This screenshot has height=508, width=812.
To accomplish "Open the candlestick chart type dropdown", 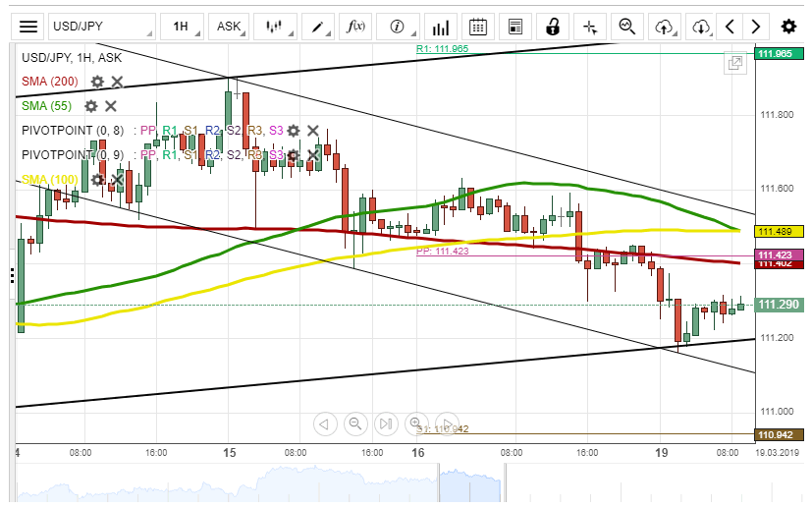I will point(275,27).
